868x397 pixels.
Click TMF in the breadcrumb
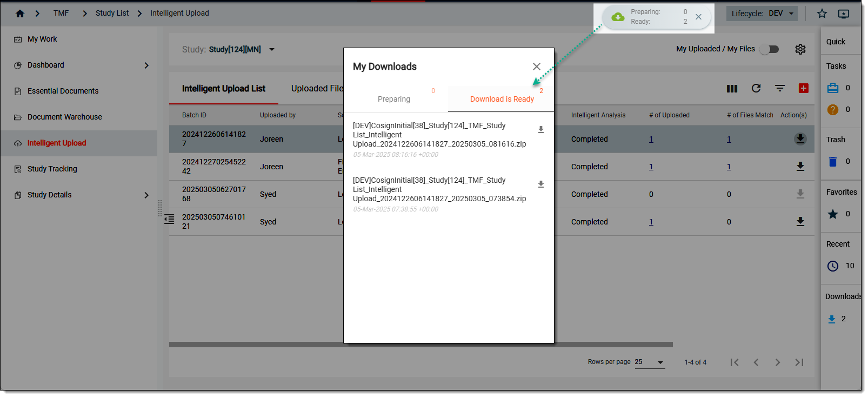61,13
